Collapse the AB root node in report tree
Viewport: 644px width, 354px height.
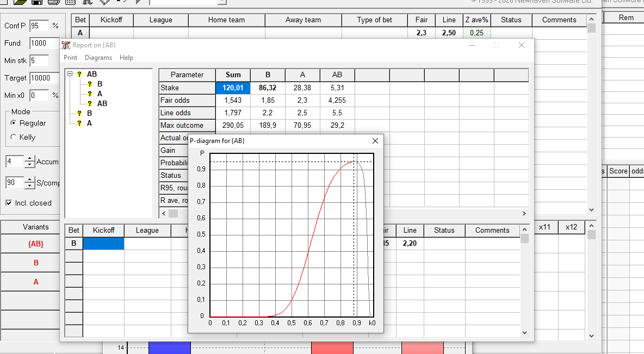click(70, 74)
